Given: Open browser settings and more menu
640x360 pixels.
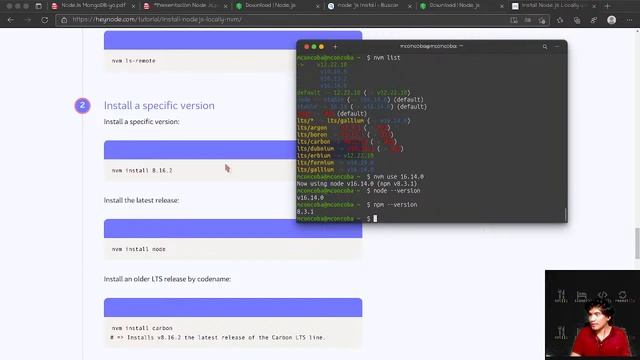Looking at the screenshot, I should (x=629, y=20).
